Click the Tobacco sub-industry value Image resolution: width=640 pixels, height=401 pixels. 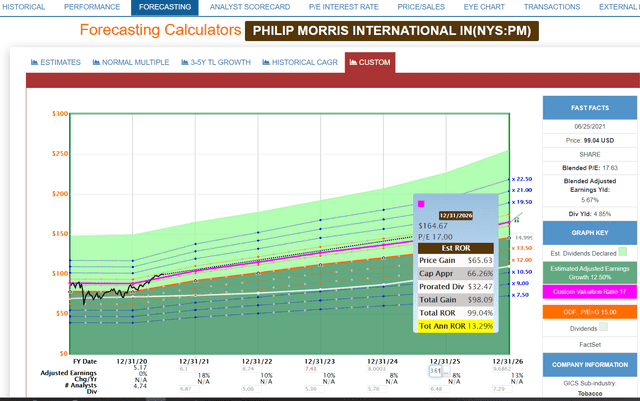click(x=590, y=393)
